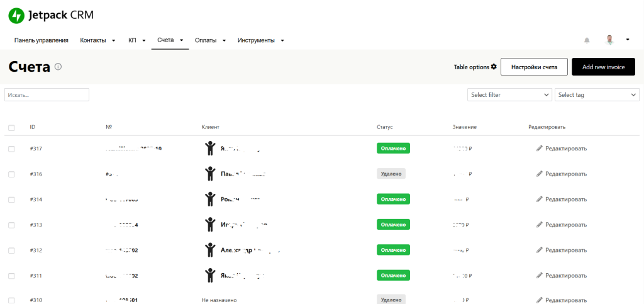This screenshot has width=644, height=304.
Task: Tick the checkbox for invoice #314
Action: click(11, 200)
